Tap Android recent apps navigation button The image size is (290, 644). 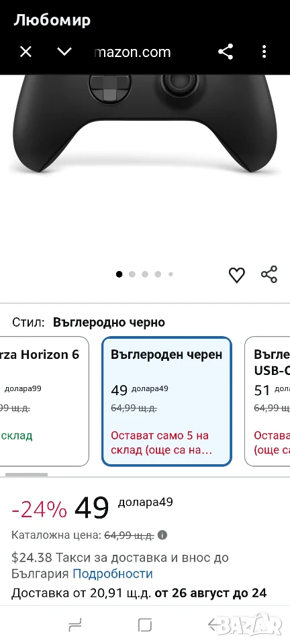75,625
